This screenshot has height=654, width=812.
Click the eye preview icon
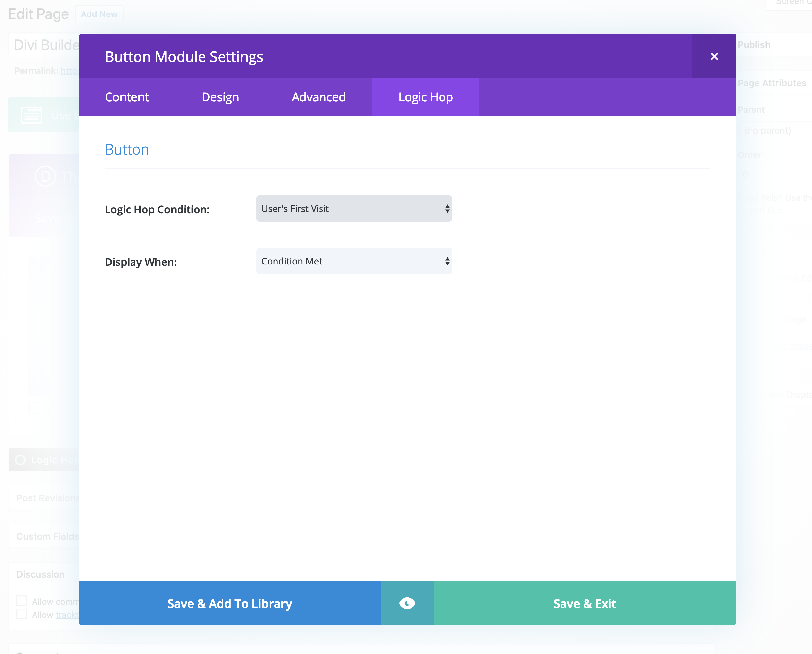(x=407, y=603)
